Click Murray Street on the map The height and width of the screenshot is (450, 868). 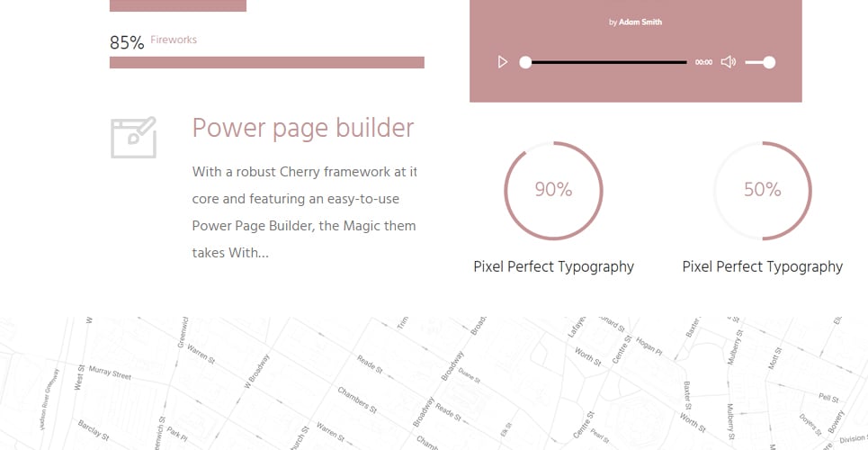(x=110, y=373)
